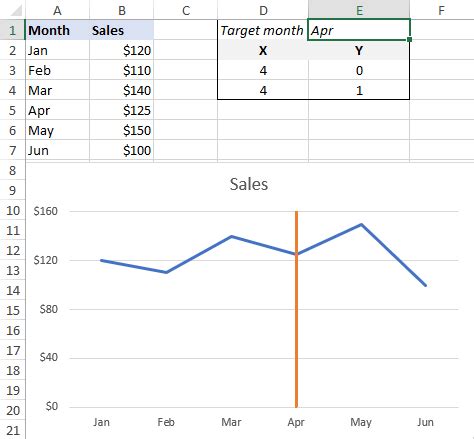Click the May month cell
The image size is (474, 439).
[57, 130]
